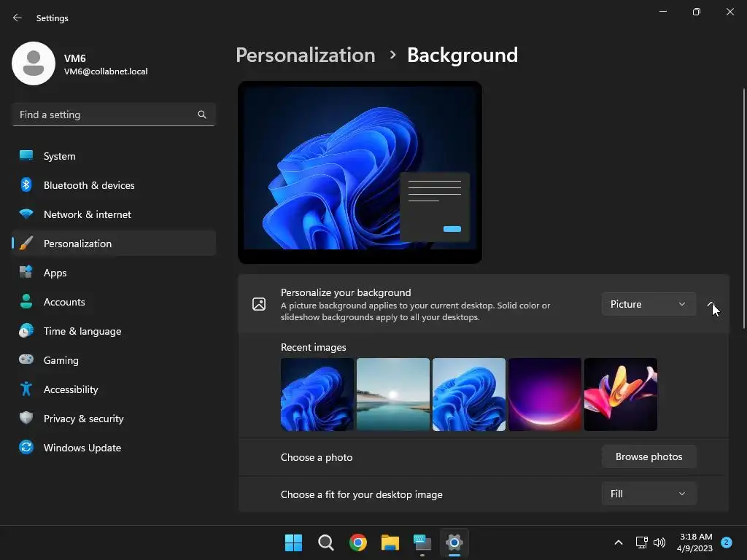This screenshot has height=560, width=747.
Task: Click the Personalization paintbrush icon
Action: [x=26, y=244]
